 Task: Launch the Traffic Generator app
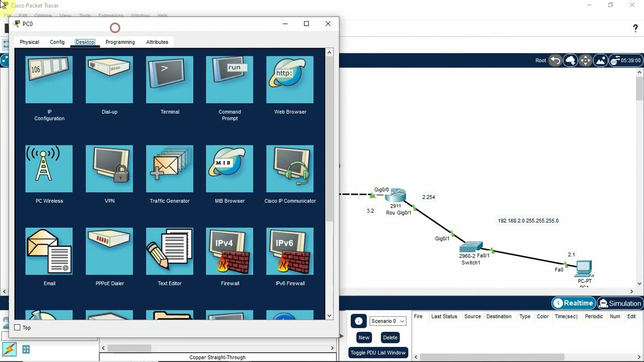click(170, 169)
